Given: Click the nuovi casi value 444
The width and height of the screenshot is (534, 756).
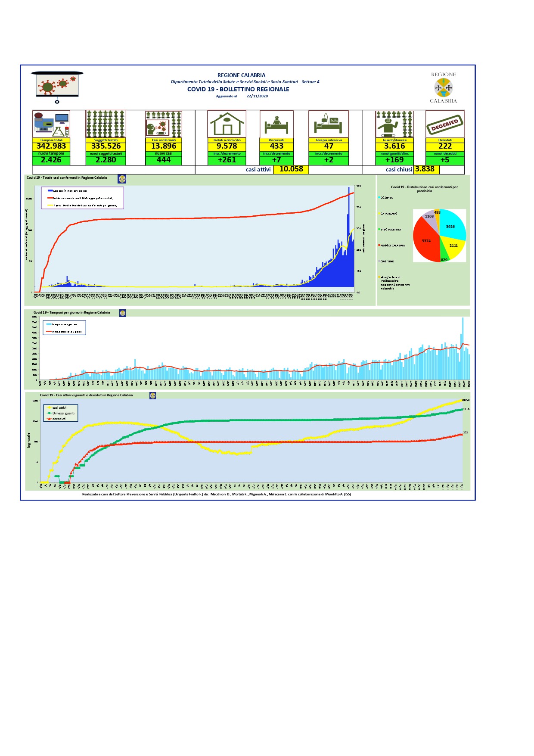Looking at the screenshot, I should click(164, 160).
